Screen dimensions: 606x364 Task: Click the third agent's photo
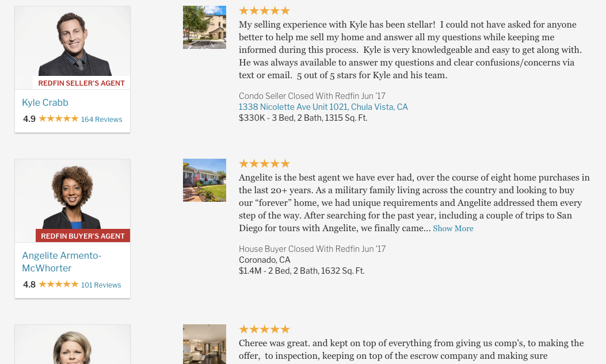[x=73, y=345]
